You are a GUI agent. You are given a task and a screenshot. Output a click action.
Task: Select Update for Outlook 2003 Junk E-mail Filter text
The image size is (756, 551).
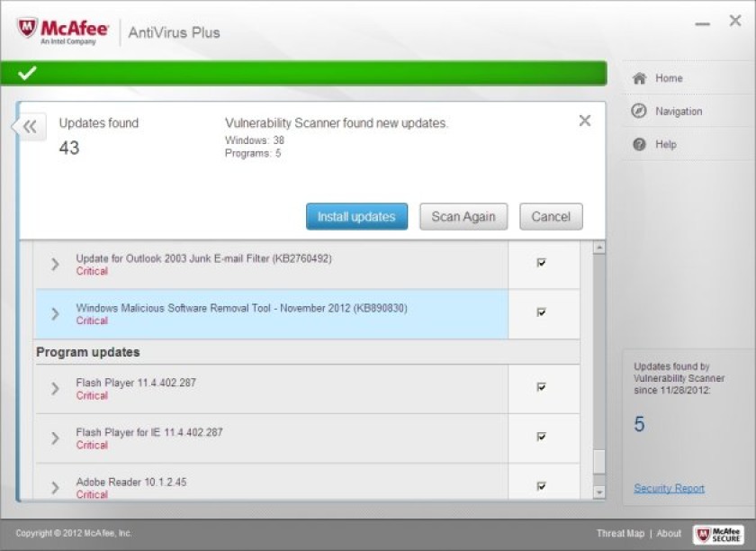point(204,258)
